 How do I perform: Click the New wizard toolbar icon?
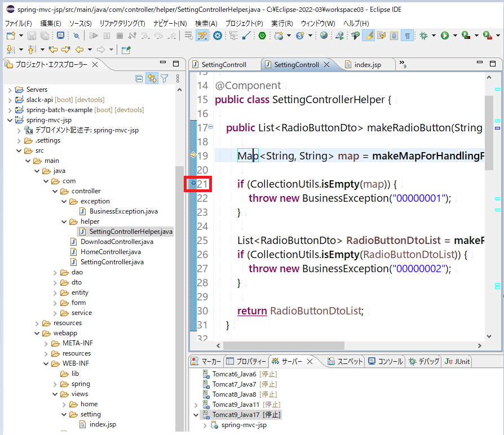coord(11,35)
